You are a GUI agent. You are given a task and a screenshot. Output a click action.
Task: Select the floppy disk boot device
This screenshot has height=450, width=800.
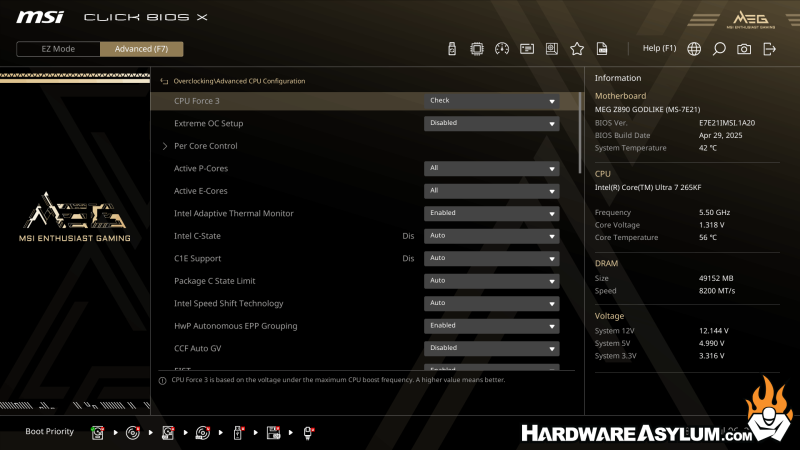coord(273,433)
